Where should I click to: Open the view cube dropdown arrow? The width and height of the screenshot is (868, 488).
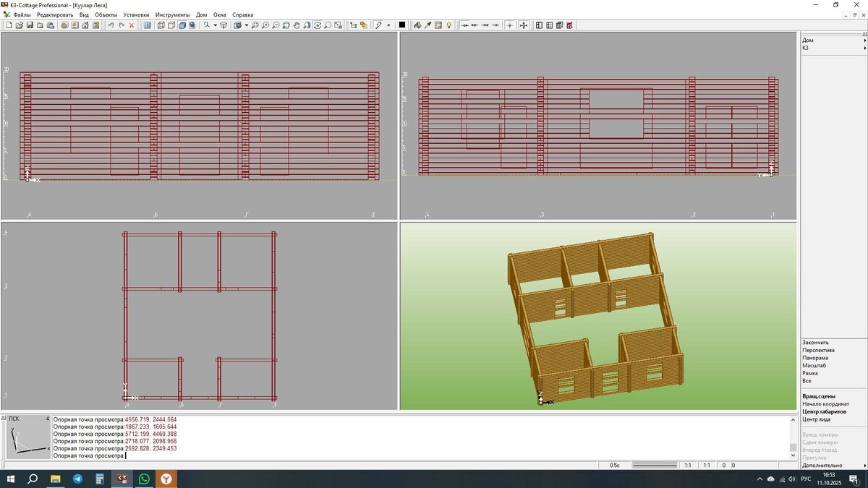coord(246,25)
